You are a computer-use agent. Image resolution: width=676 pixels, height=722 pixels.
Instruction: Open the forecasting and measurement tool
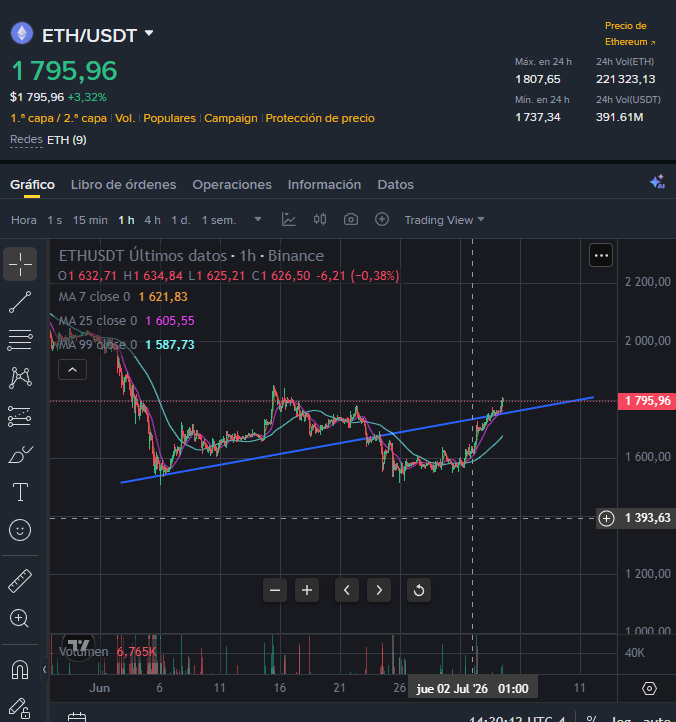click(x=20, y=416)
